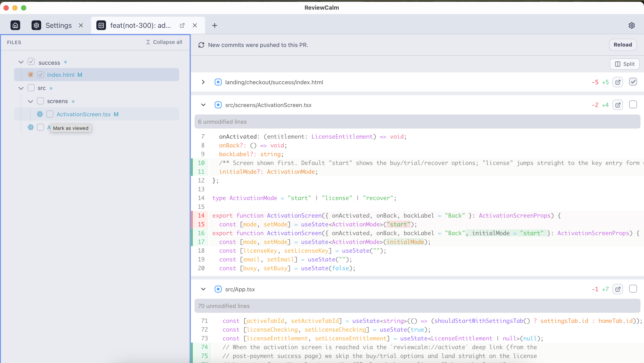Click added line number 10 in diff
The width and height of the screenshot is (644, 363).
click(x=201, y=163)
